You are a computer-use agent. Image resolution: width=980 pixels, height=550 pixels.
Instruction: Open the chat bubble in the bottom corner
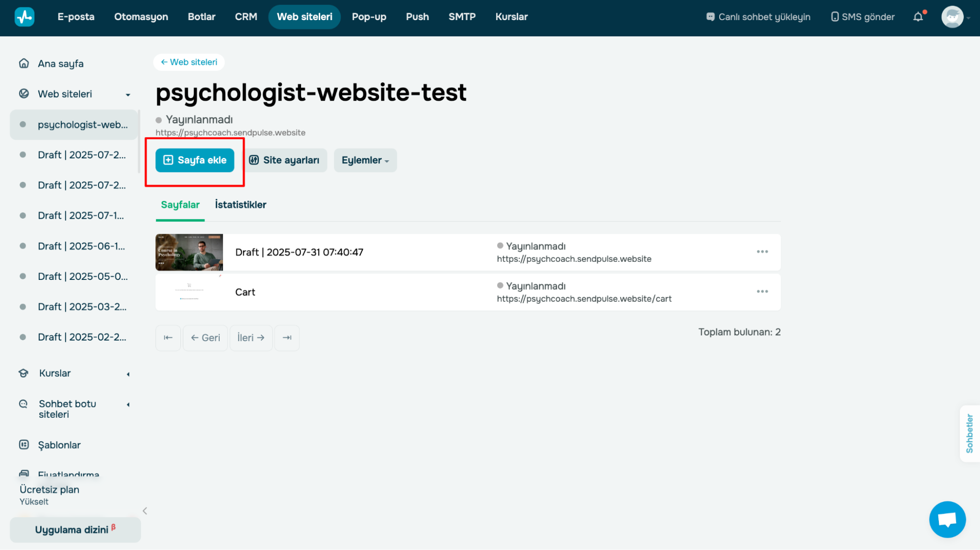tap(947, 519)
